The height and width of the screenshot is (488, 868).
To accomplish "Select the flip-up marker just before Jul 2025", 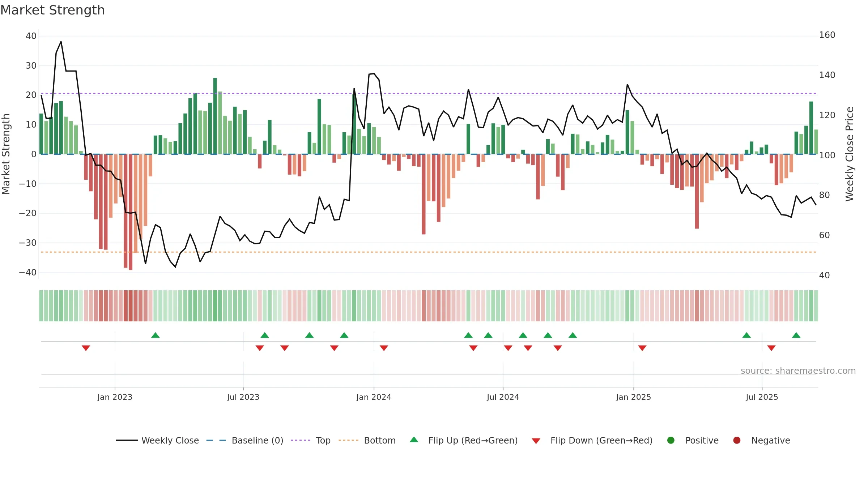I will 746,335.
